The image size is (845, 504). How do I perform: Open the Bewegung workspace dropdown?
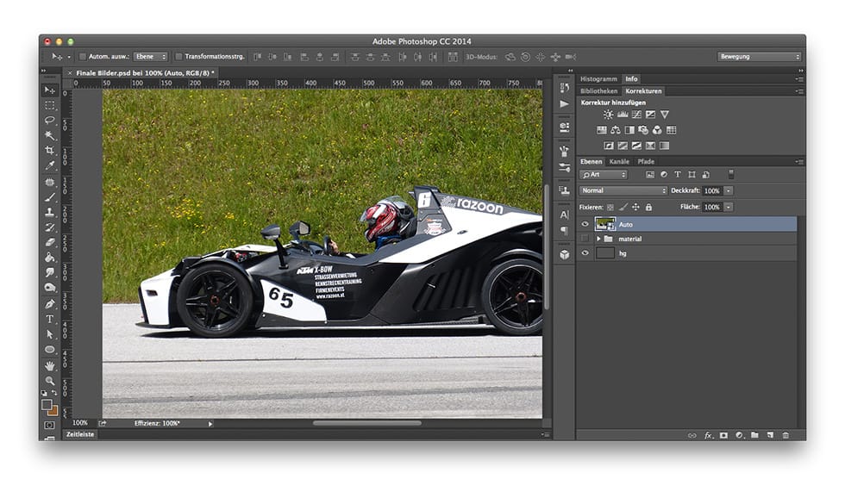[x=760, y=57]
